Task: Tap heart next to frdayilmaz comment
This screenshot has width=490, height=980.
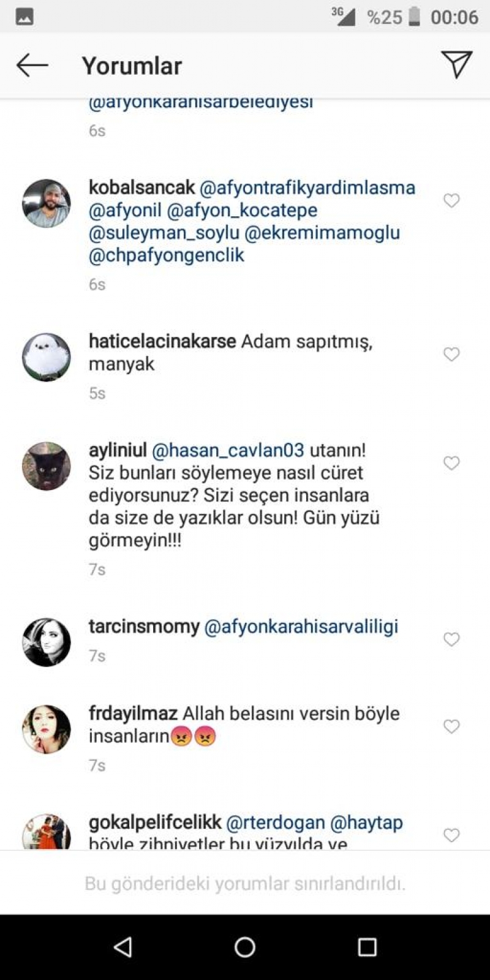Action: coord(451,727)
